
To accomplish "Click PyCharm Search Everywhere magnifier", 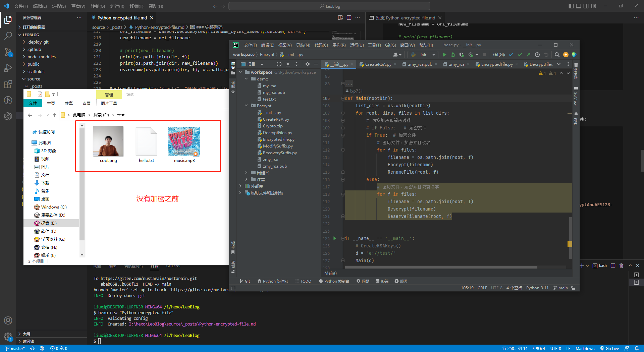I will pos(557,55).
